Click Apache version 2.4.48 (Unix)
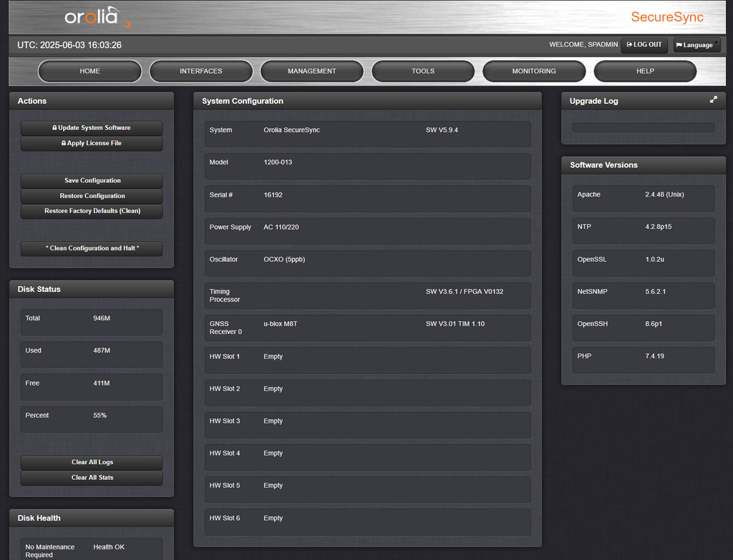Viewport: 733px width, 560px height. click(664, 195)
